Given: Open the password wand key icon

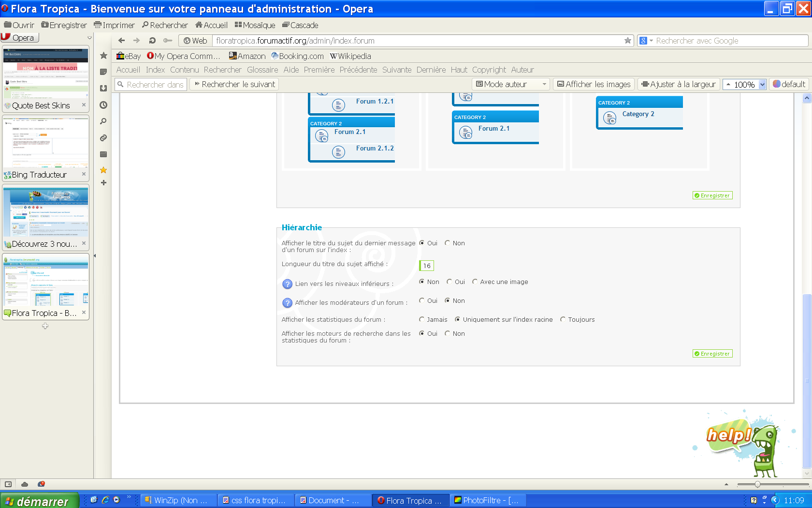Looking at the screenshot, I should click(x=168, y=41).
